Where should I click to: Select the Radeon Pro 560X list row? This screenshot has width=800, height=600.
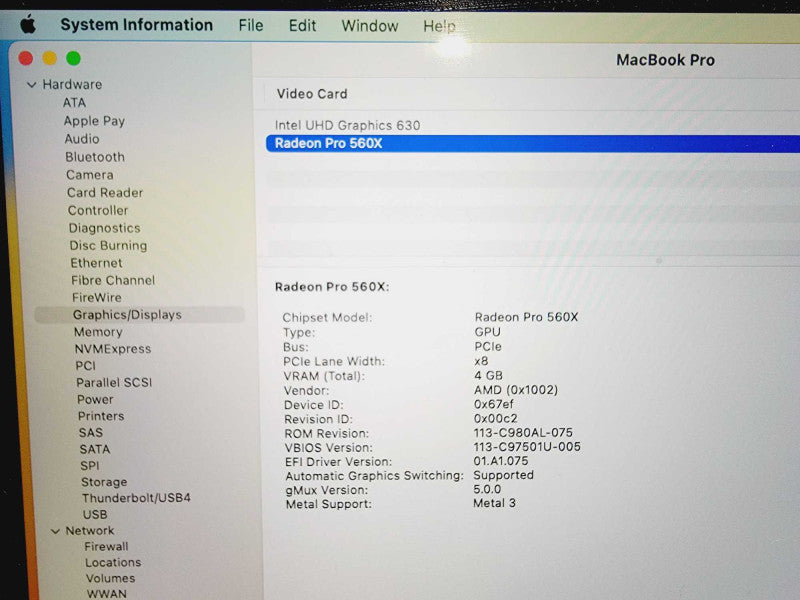point(533,143)
